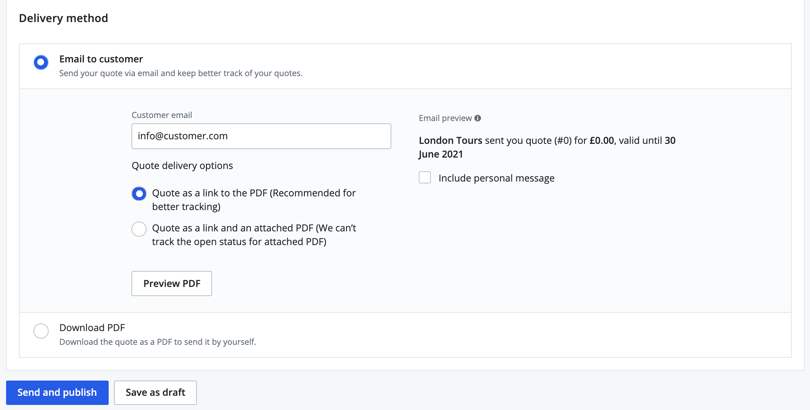
Task: Click the Email preview label text
Action: point(445,118)
